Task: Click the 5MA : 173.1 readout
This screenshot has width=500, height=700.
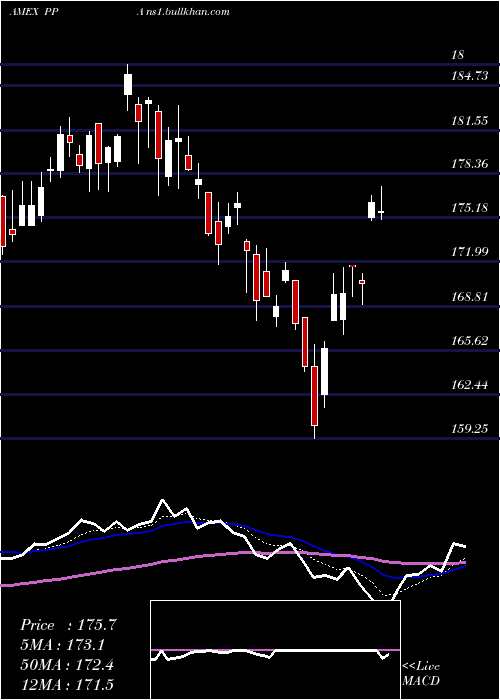Action: tap(65, 644)
